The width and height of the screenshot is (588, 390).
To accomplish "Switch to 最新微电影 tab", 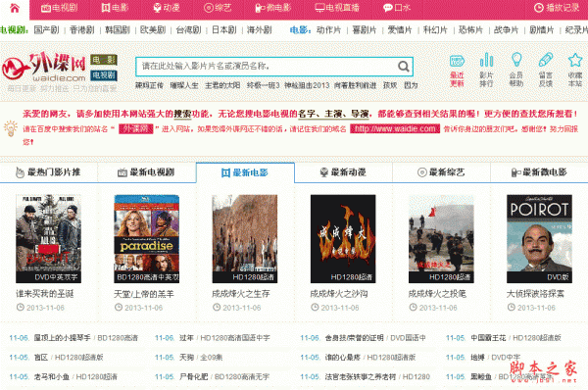I will pyautogui.click(x=539, y=172).
